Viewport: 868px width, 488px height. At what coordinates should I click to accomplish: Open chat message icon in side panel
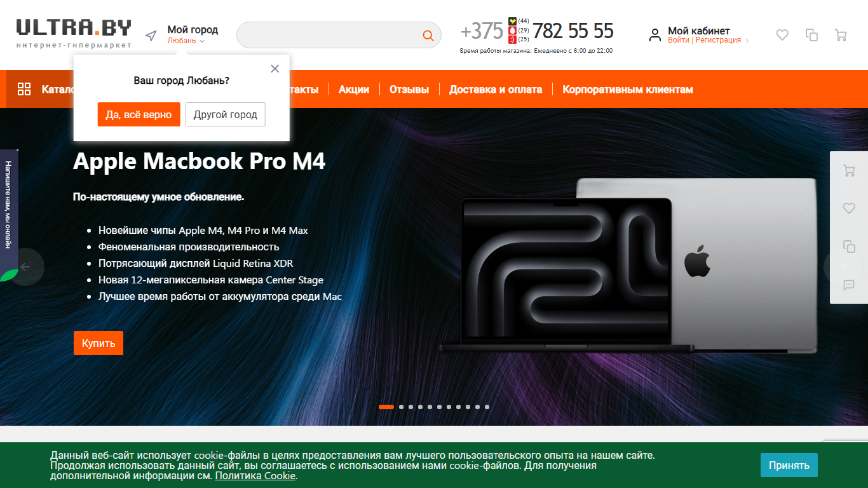pyautogui.click(x=848, y=285)
